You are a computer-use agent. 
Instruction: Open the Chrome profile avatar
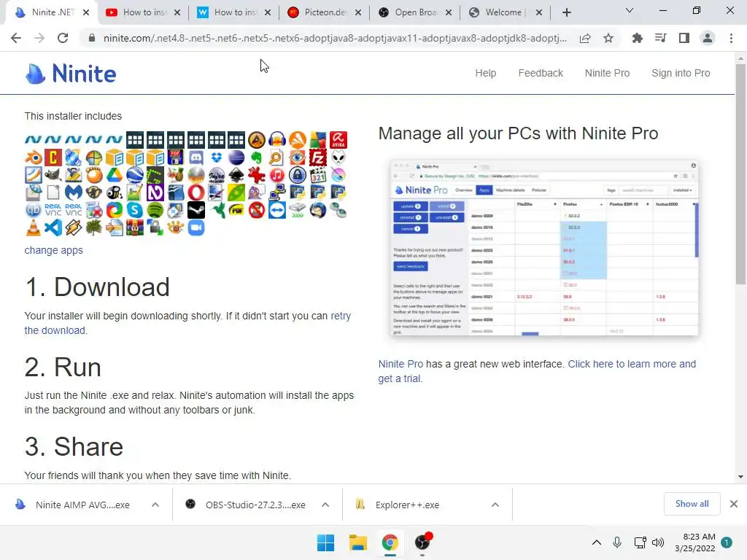coord(708,38)
